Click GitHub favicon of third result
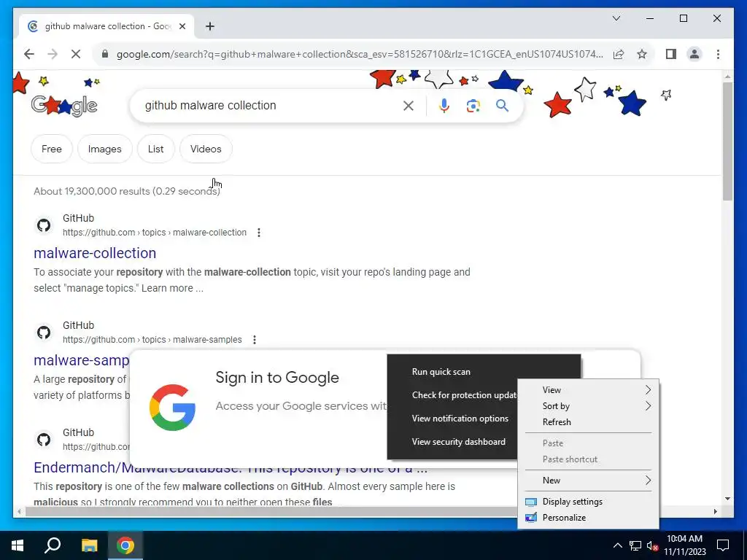 (x=44, y=440)
